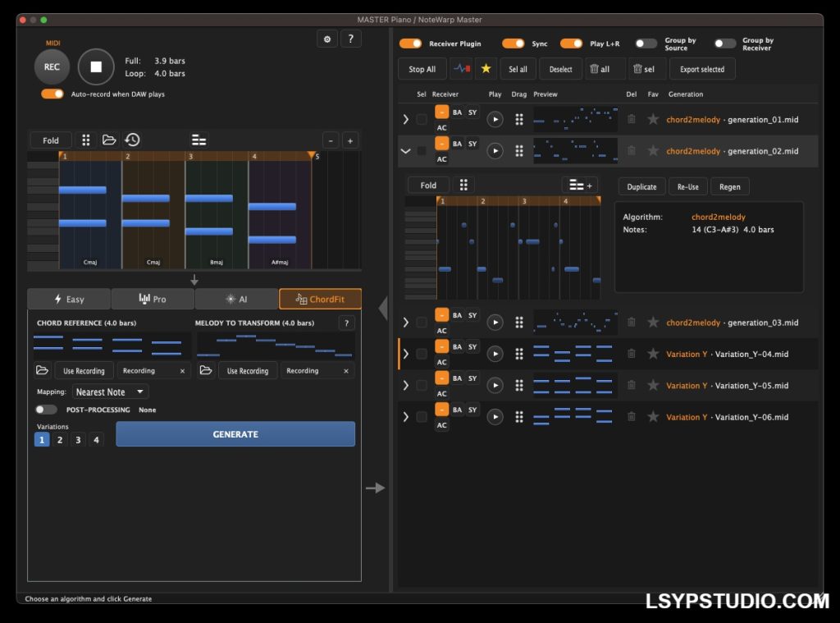
Task: Expand the Variation_Y-04.mid row
Action: pos(405,354)
